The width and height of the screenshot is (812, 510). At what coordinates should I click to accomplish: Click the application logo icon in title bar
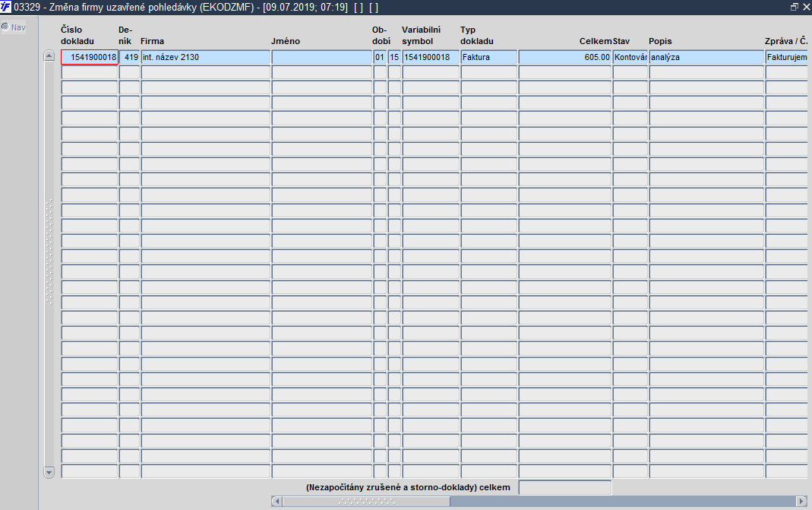pyautogui.click(x=5, y=7)
